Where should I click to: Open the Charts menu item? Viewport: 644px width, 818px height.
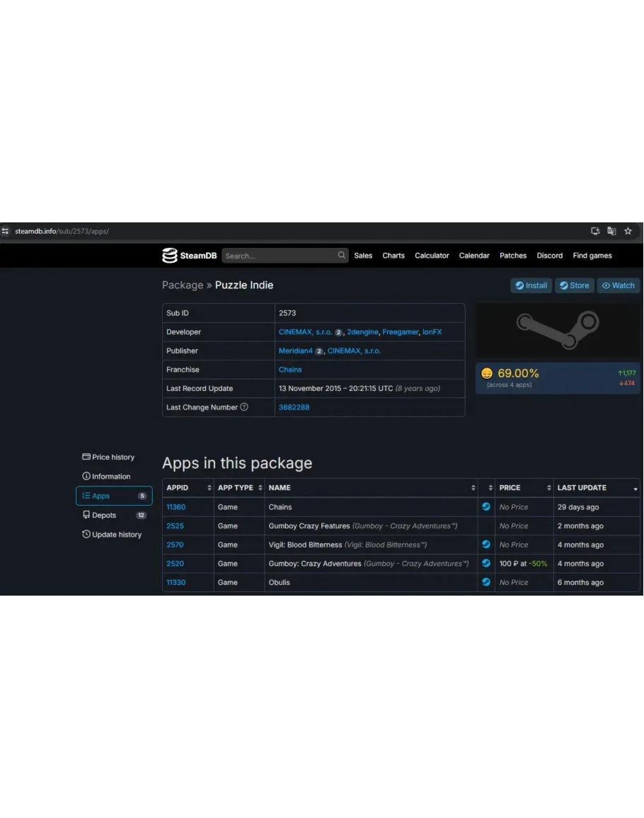[x=393, y=256]
